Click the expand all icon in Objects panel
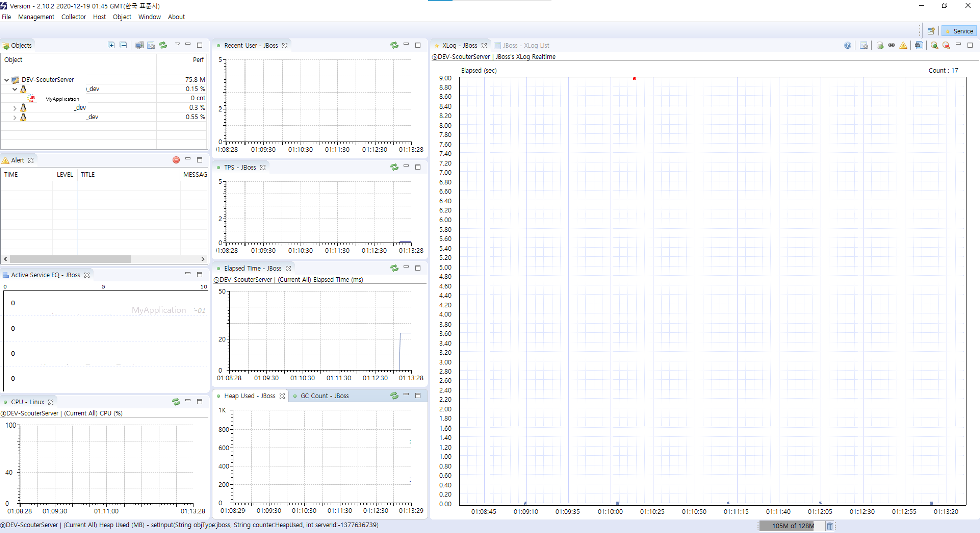Screen dimensions: 980x533 (x=111, y=45)
